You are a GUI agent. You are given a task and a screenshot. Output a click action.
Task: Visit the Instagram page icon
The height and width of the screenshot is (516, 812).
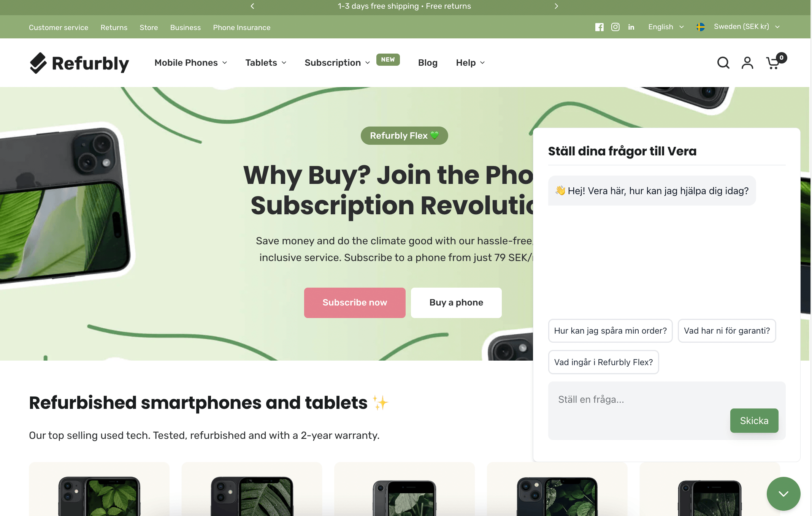(x=615, y=27)
